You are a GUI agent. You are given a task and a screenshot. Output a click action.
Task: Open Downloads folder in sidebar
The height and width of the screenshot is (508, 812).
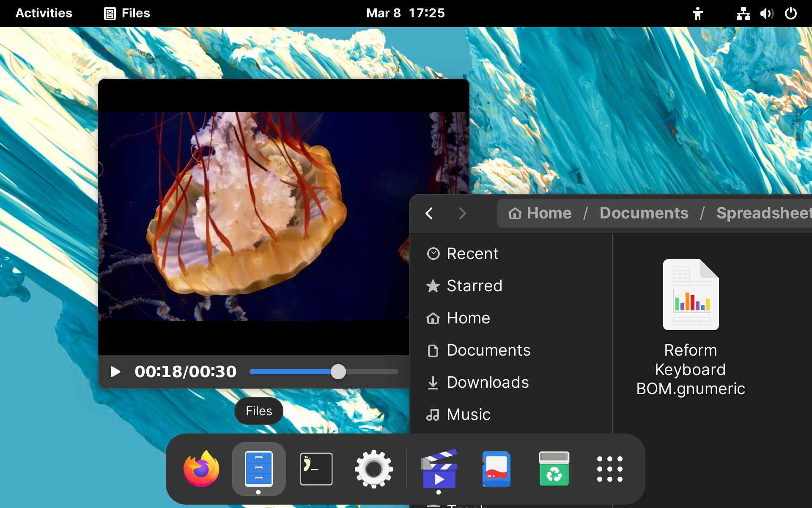[487, 382]
